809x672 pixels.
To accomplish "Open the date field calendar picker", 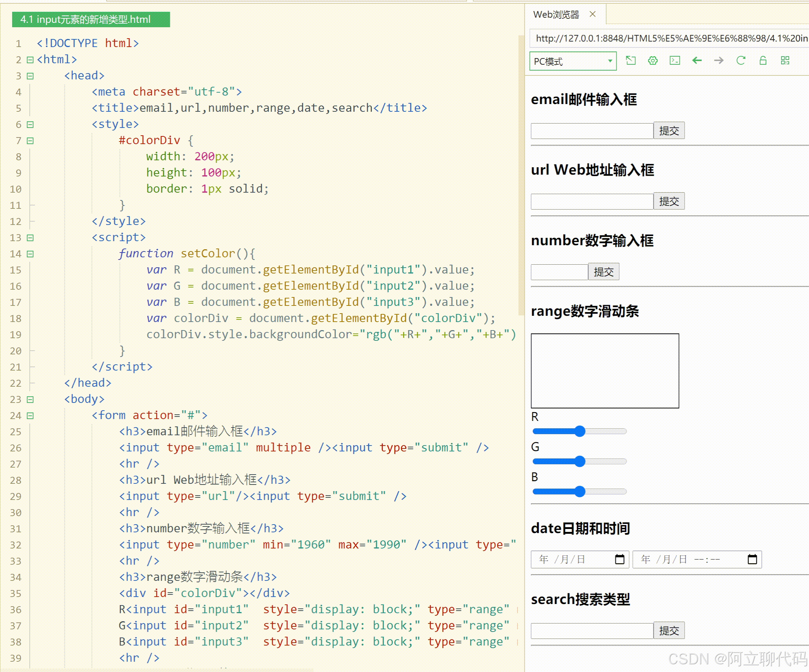I will tap(620, 559).
